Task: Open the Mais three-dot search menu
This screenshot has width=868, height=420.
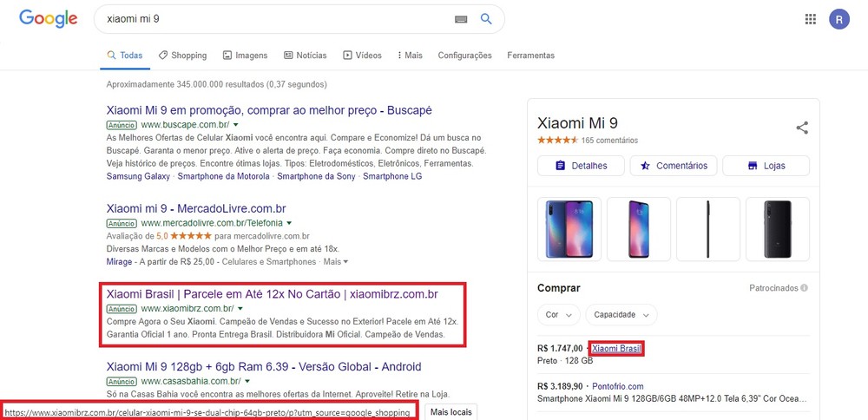Action: (410, 56)
